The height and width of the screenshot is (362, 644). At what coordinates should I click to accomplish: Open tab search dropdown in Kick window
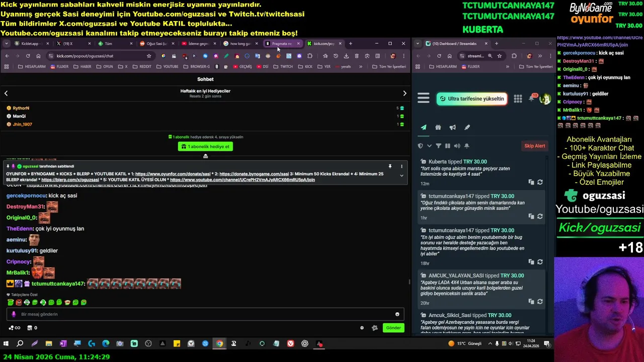(x=6, y=44)
